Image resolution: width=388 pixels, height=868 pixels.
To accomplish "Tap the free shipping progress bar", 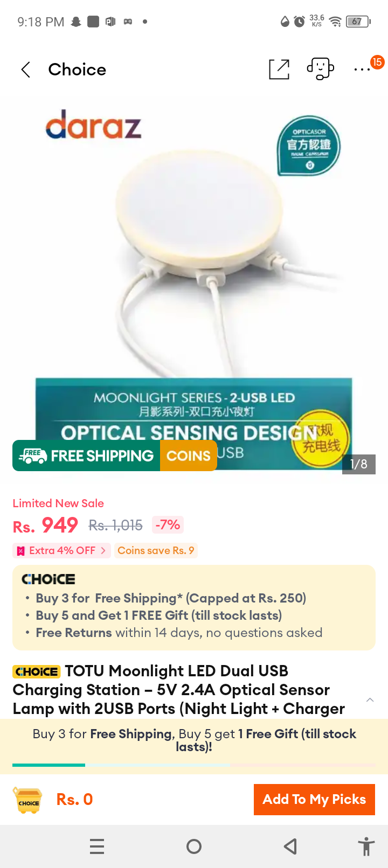I will 194,765.
